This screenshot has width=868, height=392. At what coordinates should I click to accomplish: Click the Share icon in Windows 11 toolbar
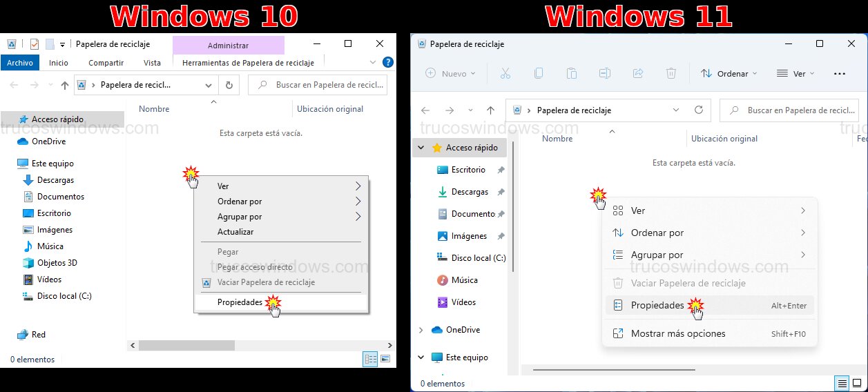638,73
